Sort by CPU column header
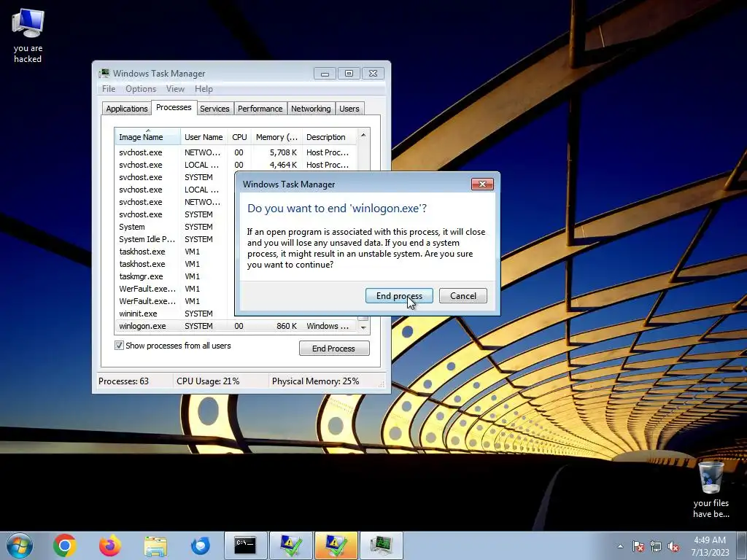Screen dimensions: 747x560 [x=239, y=136]
